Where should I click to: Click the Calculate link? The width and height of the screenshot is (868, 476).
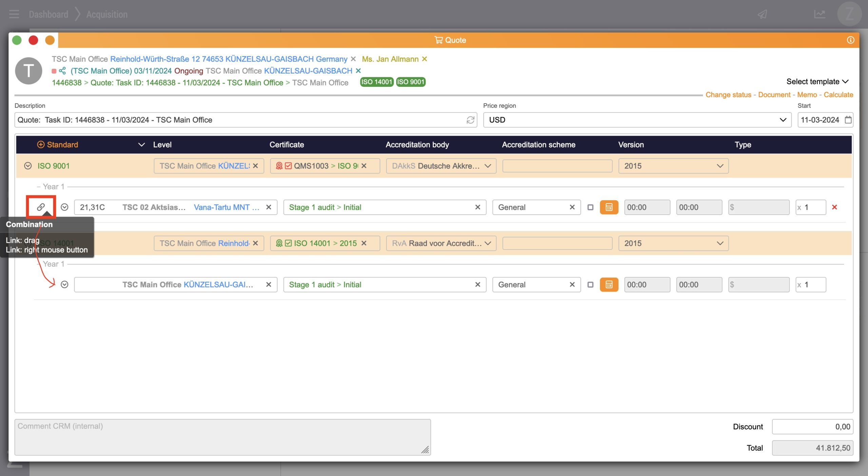(x=838, y=95)
